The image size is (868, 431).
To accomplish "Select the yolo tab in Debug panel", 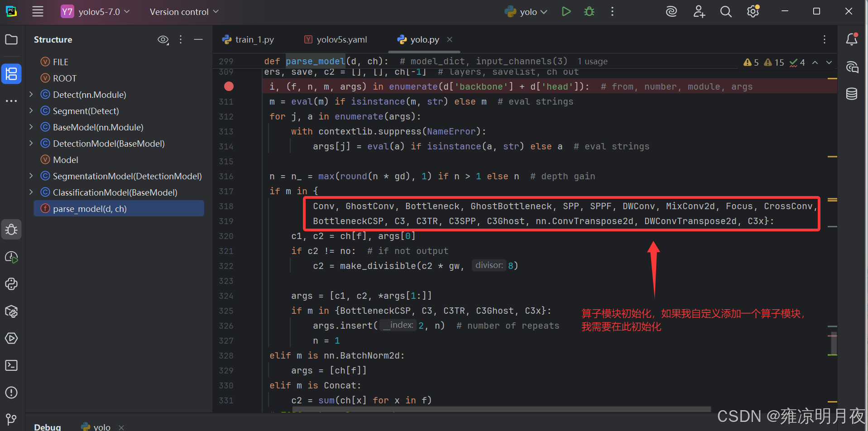I will pyautogui.click(x=96, y=427).
